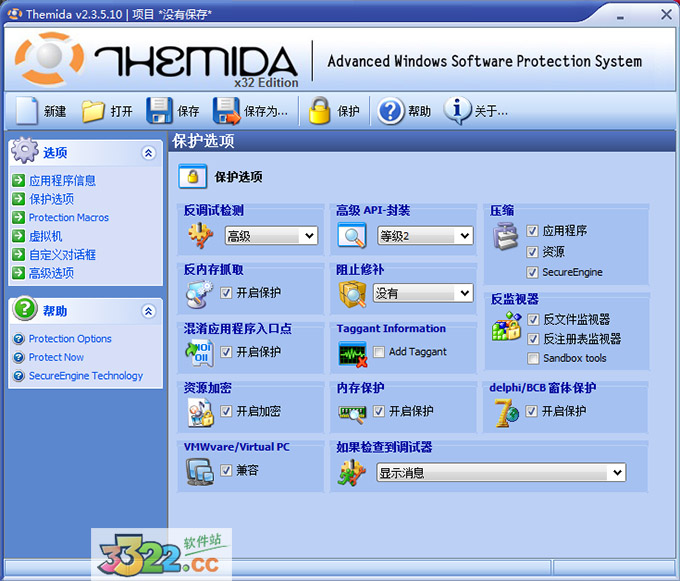Open Protection Macros sidebar item
The height and width of the screenshot is (581, 680).
tap(69, 217)
